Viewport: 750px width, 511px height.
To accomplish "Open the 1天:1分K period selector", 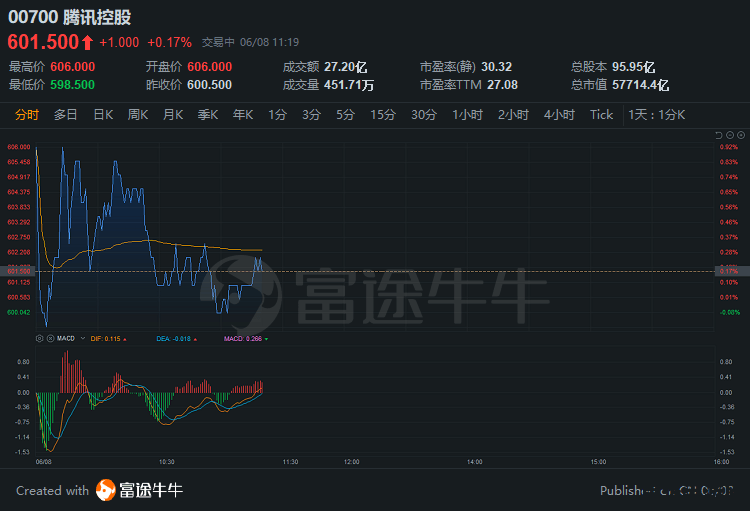I will [657, 115].
